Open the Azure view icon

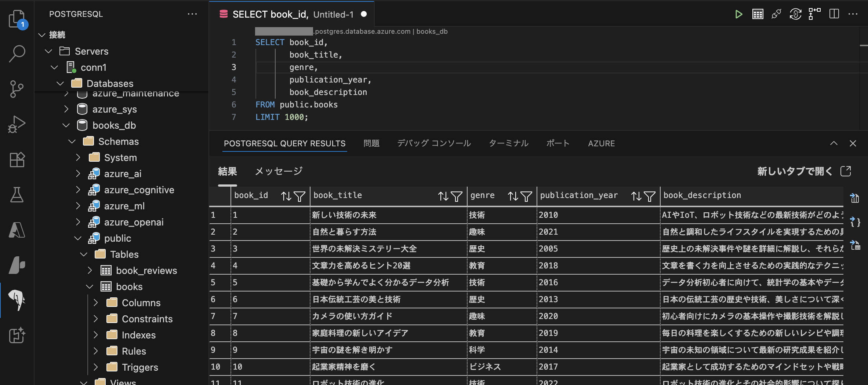(17, 230)
